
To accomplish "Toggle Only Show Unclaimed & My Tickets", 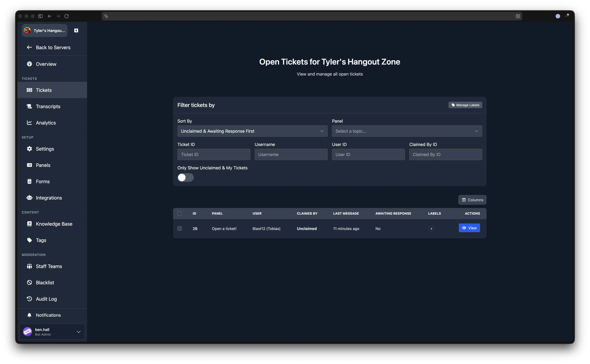I will [185, 178].
